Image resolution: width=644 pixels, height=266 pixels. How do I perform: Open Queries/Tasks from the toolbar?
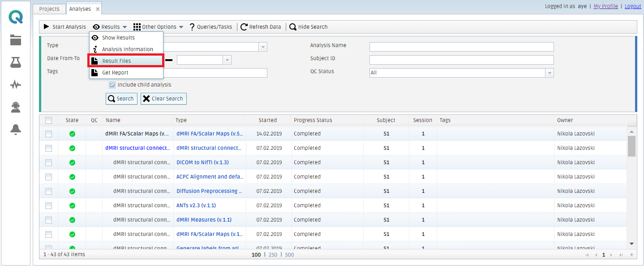(x=211, y=27)
